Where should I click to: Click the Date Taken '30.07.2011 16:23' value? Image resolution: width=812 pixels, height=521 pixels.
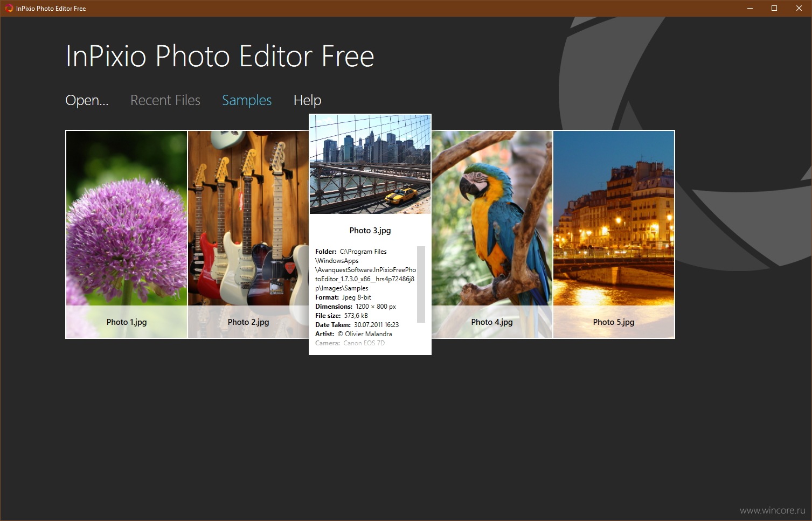tap(377, 325)
